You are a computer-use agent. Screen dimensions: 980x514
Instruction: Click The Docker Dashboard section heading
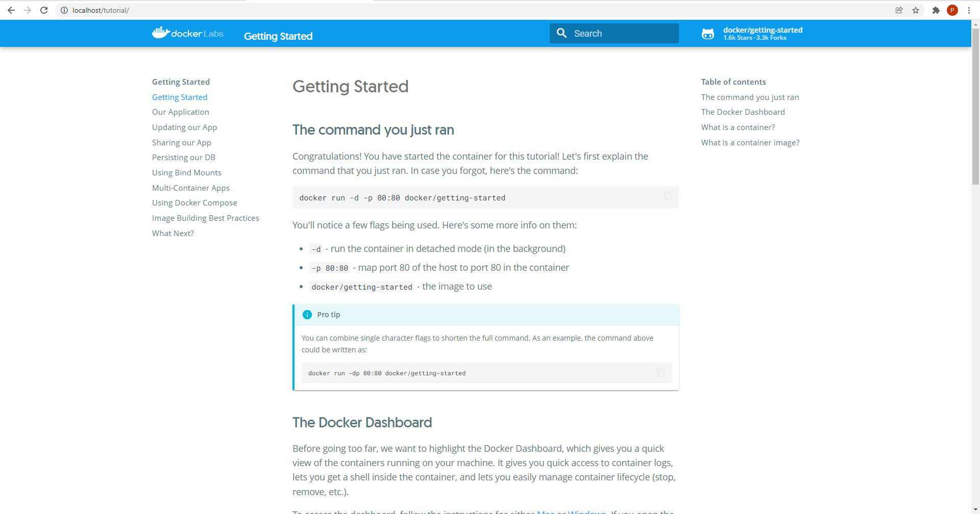coord(362,422)
